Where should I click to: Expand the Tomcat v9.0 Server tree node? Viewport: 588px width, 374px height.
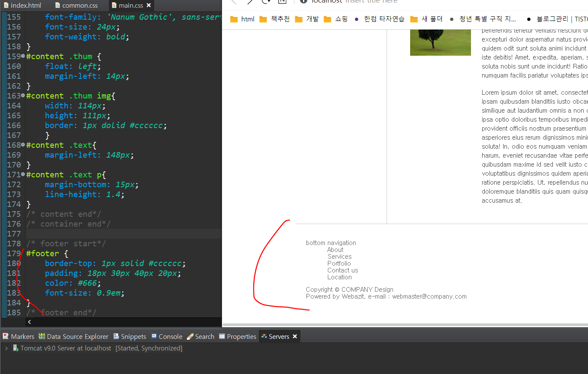[6, 348]
